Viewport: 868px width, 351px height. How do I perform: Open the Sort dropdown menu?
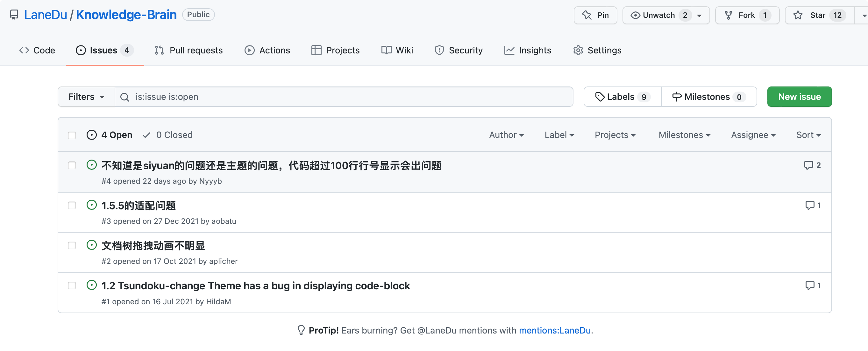tap(808, 135)
